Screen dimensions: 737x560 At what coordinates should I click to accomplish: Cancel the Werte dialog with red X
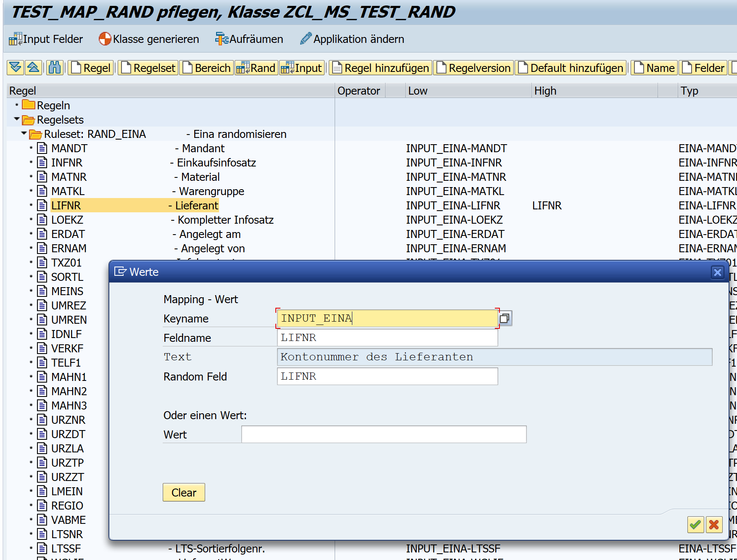click(714, 525)
